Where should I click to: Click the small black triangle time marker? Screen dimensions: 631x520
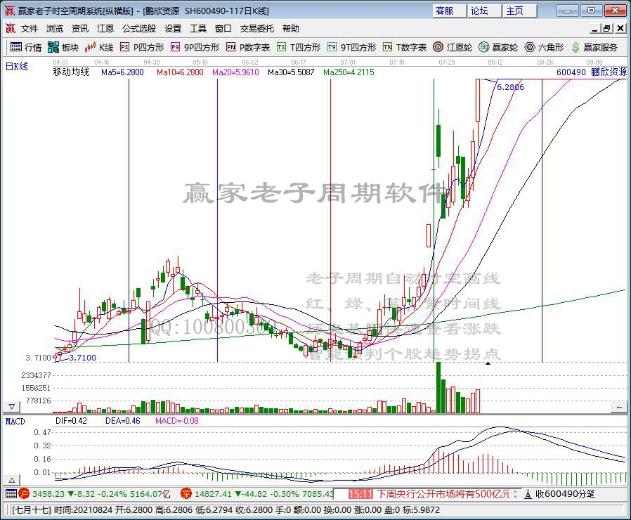(x=488, y=364)
